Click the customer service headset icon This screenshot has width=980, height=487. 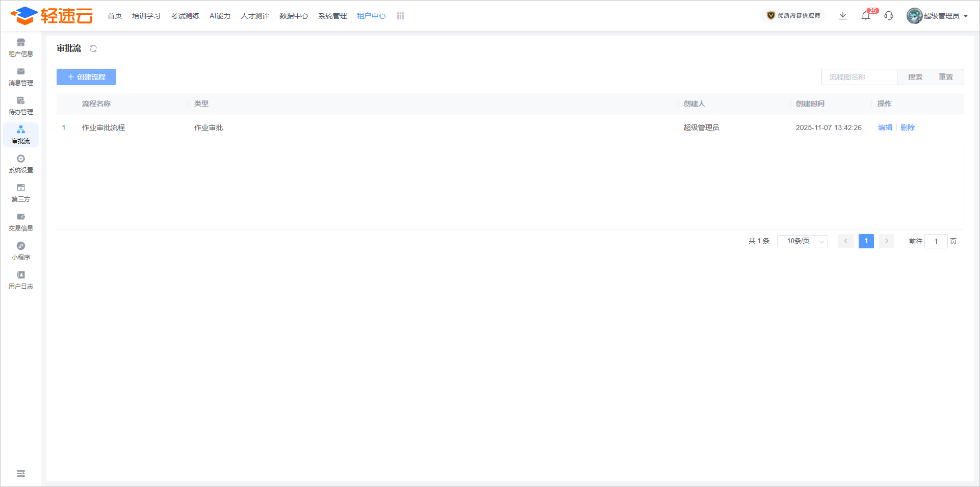point(889,16)
